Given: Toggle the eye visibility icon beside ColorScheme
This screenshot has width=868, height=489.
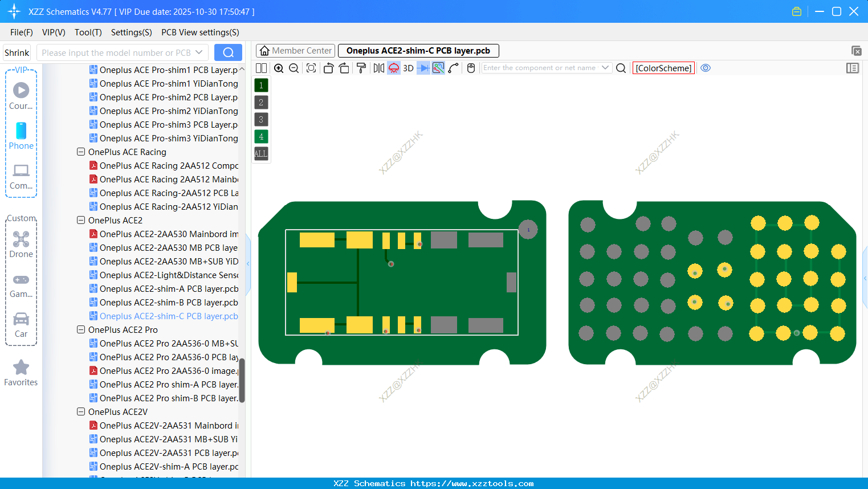Looking at the screenshot, I should coord(706,68).
